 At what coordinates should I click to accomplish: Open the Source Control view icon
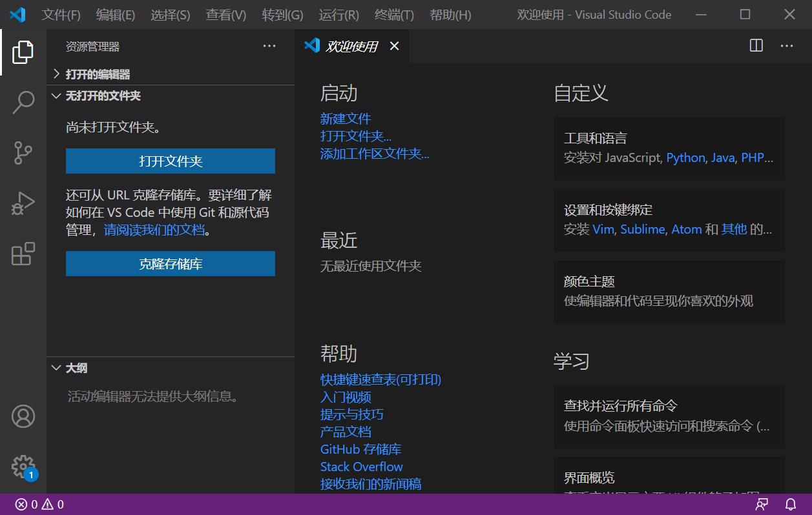click(x=23, y=153)
